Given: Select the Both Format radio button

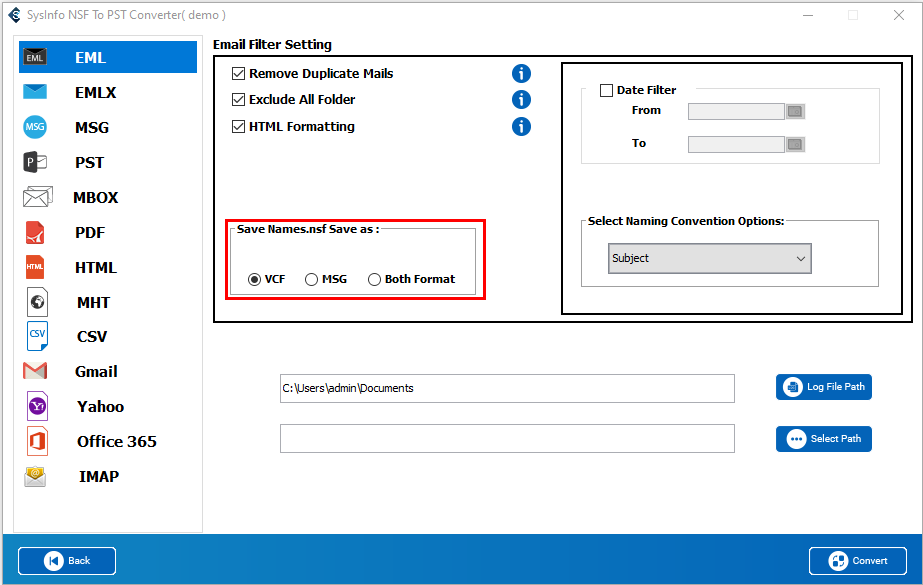Looking at the screenshot, I should [x=374, y=280].
